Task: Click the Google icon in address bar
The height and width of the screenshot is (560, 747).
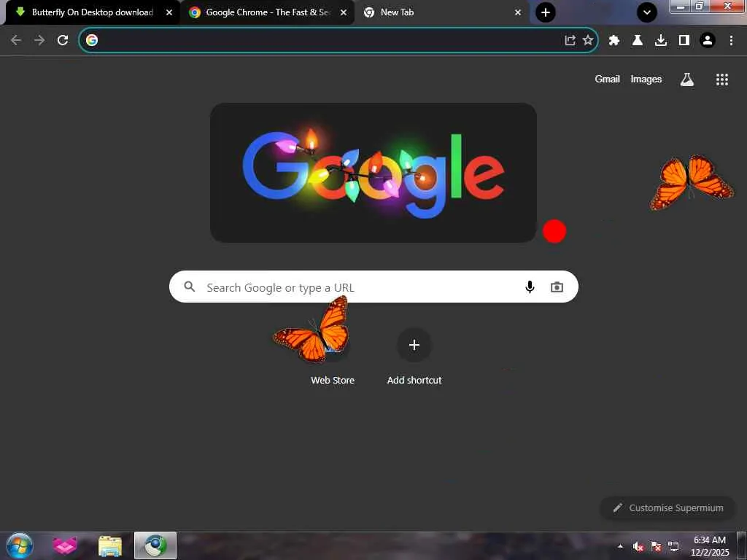Action: pyautogui.click(x=92, y=40)
